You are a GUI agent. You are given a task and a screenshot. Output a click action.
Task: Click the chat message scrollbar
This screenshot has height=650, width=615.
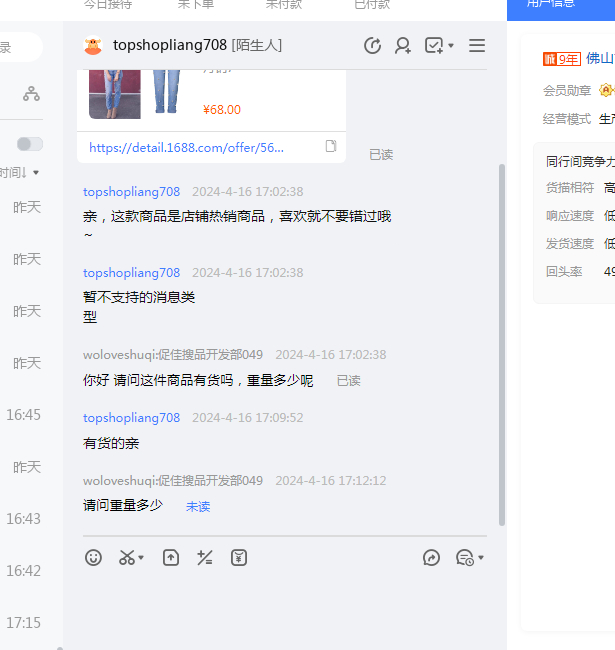(x=502, y=340)
